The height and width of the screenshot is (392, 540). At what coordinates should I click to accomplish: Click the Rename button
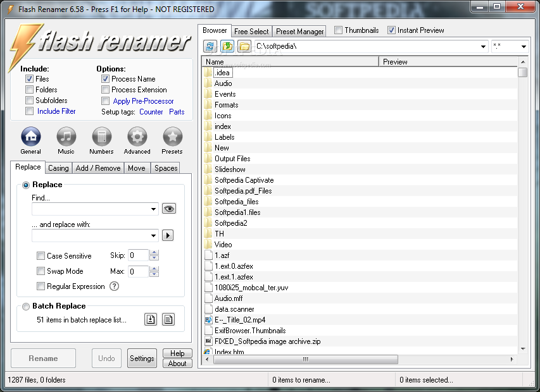44,358
